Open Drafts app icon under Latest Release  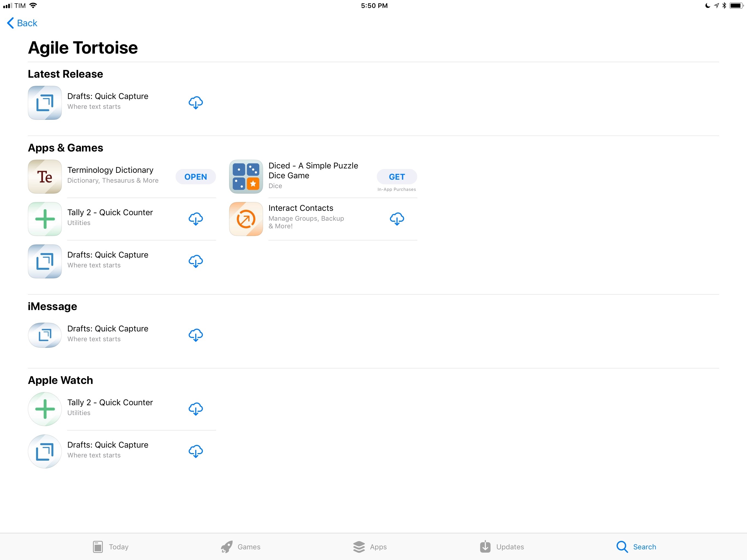45,103
